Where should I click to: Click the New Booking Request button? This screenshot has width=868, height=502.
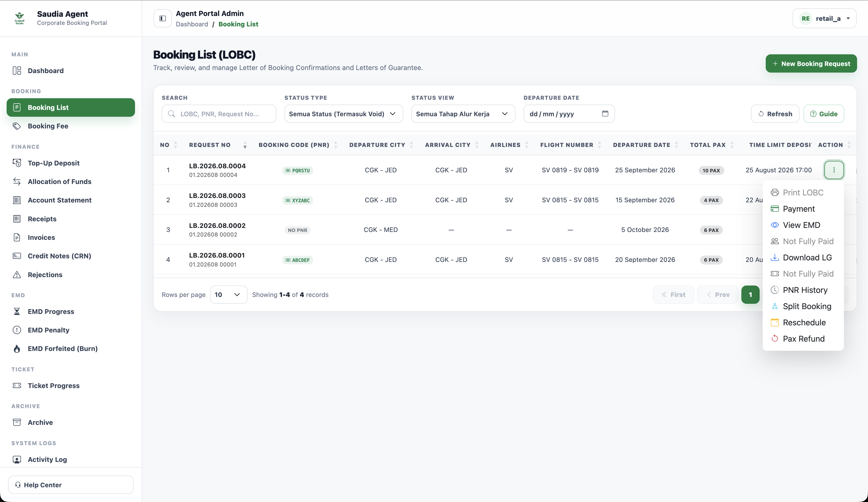(811, 63)
